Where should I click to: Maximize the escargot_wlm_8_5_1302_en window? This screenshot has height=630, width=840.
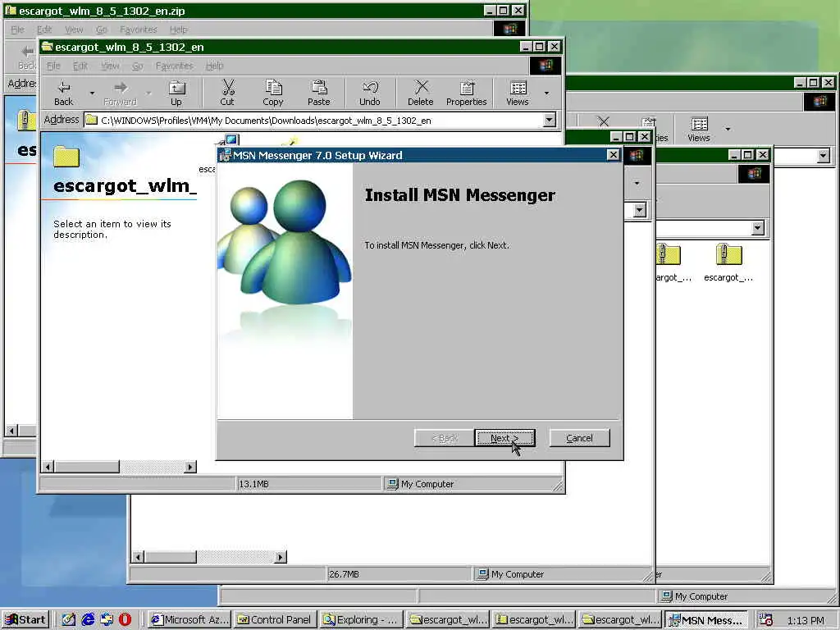coord(540,47)
